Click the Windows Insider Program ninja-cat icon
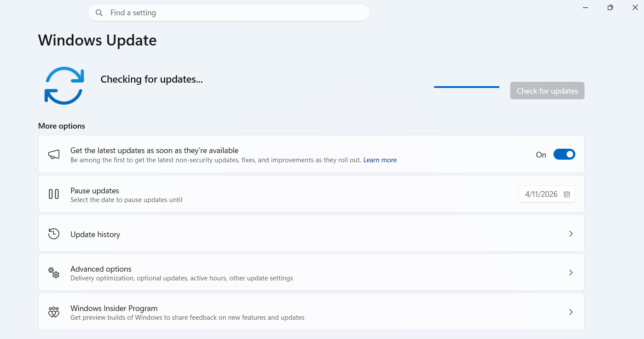The height and width of the screenshot is (339, 644). pos(53,312)
